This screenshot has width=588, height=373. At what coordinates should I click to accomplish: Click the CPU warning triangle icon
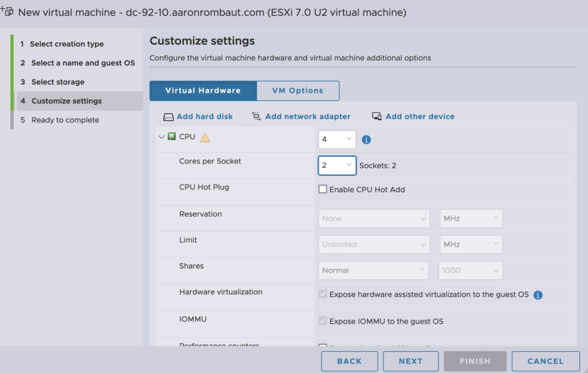[204, 137]
